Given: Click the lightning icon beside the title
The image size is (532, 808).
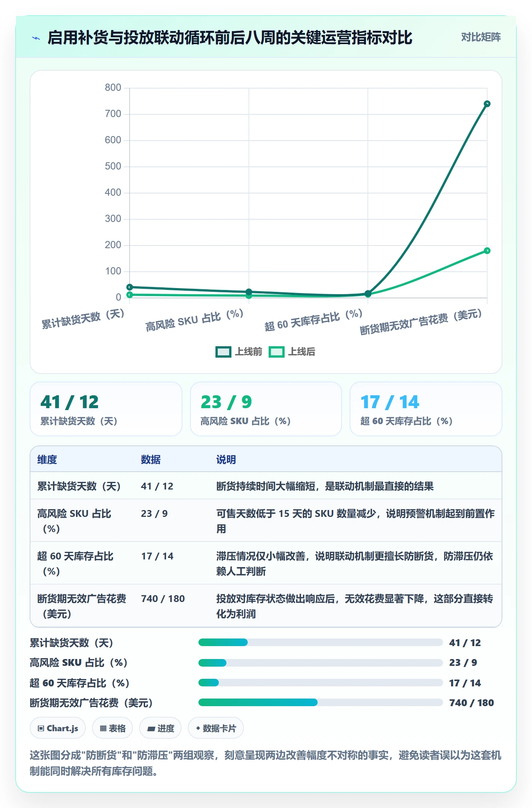Looking at the screenshot, I should coord(36,38).
